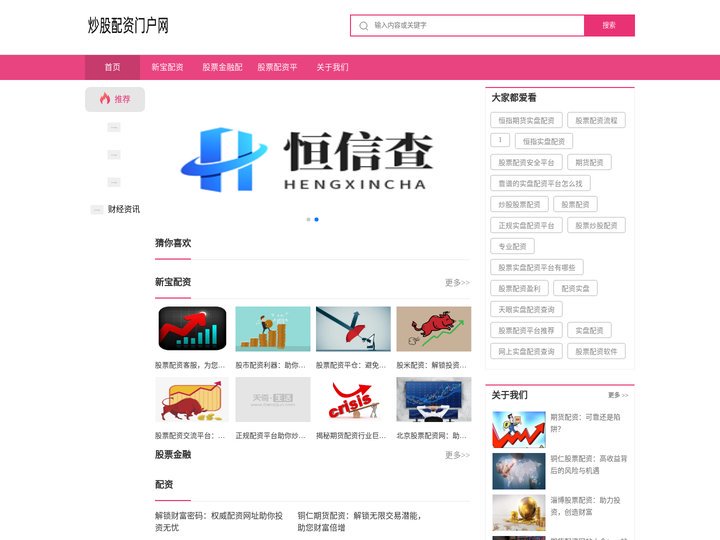Open the 股票金融配 navigation tab
Viewport: 720px width, 540px height.
point(222,67)
